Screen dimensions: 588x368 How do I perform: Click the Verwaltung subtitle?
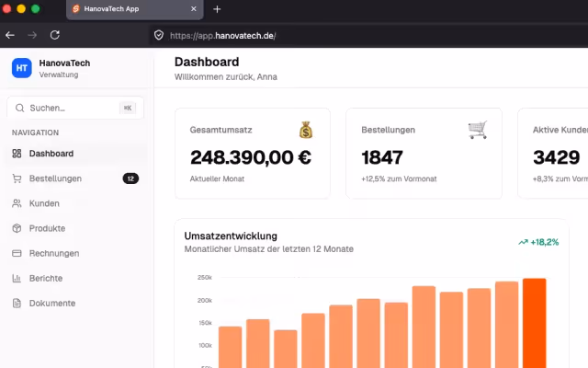point(59,75)
